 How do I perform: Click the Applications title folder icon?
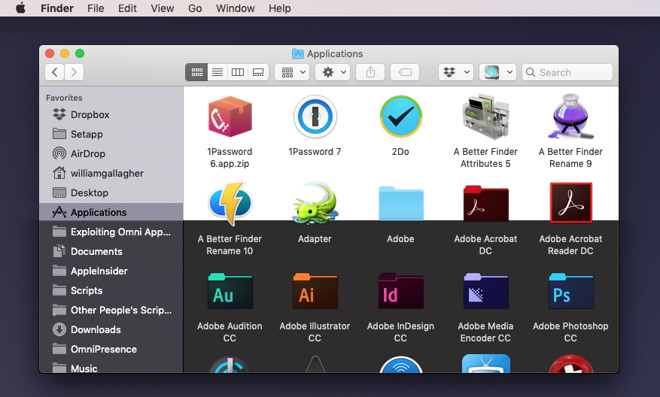(298, 53)
